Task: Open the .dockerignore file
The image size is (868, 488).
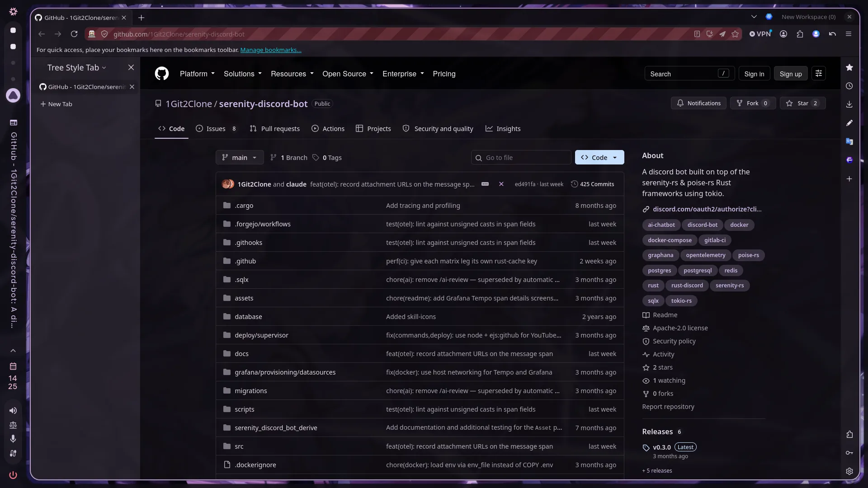Action: (255, 465)
